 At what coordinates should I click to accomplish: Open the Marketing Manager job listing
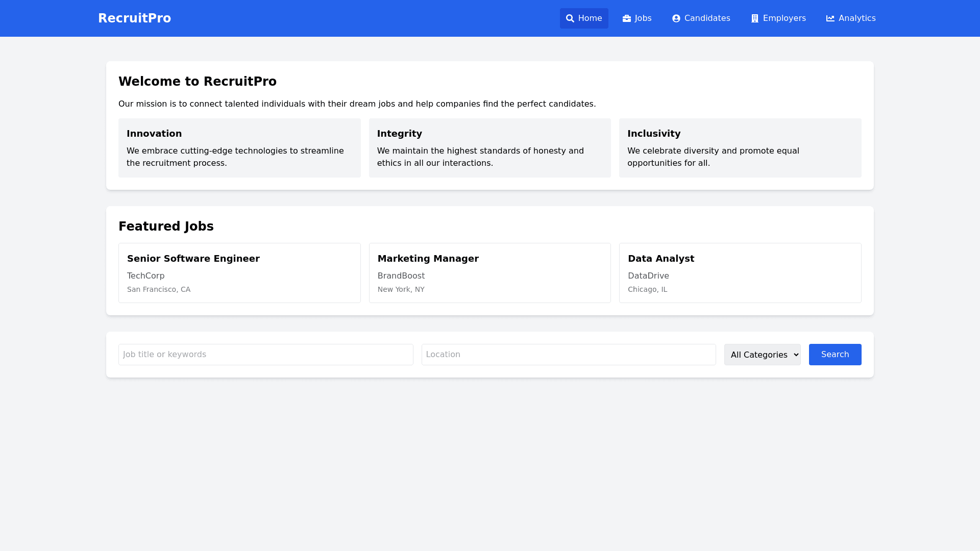489,273
